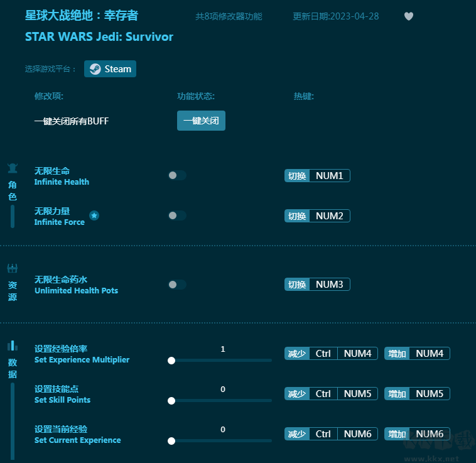Screen dimensions: 476x463
Task: Click the STAR WARS Jedi: Survivor title
Action: (x=99, y=36)
